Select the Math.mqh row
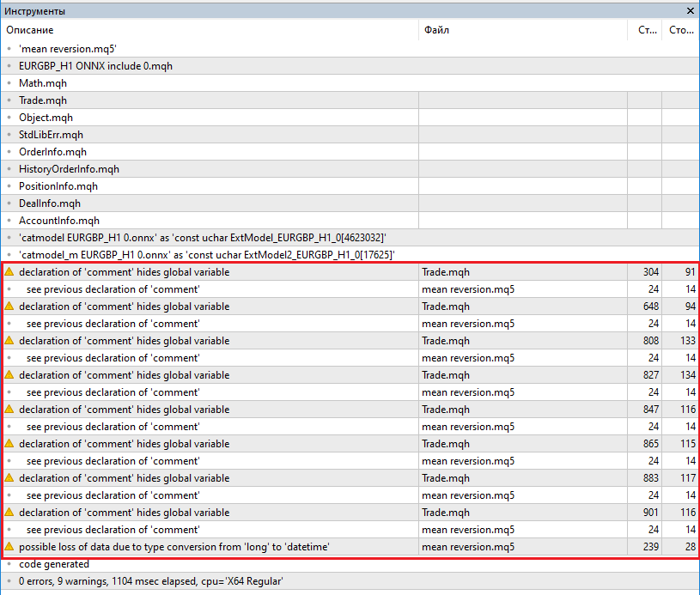700x595 pixels. point(350,83)
